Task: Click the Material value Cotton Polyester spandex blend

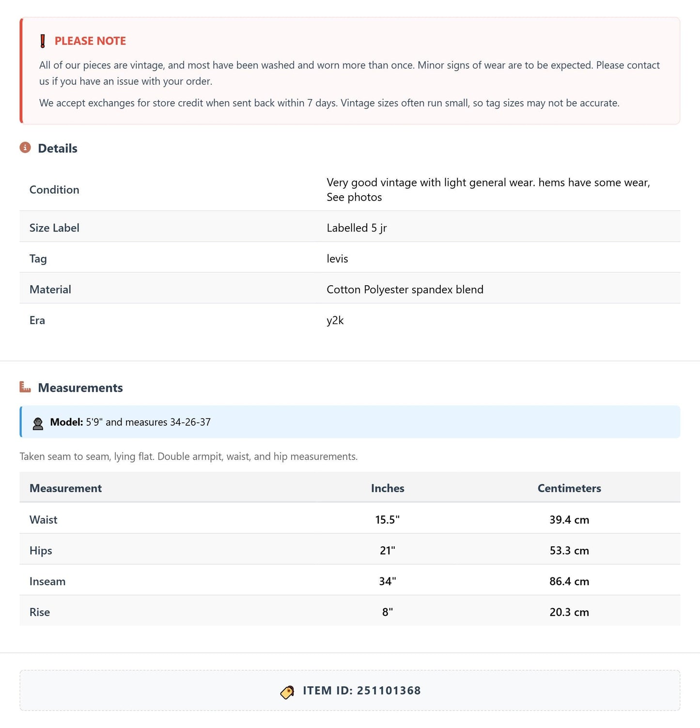Action: (x=405, y=290)
